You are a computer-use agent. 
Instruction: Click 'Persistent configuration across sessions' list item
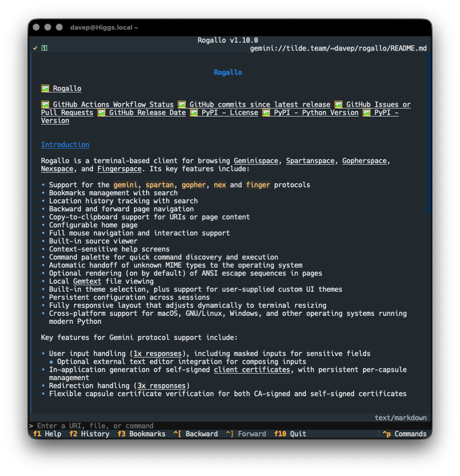[x=130, y=297]
